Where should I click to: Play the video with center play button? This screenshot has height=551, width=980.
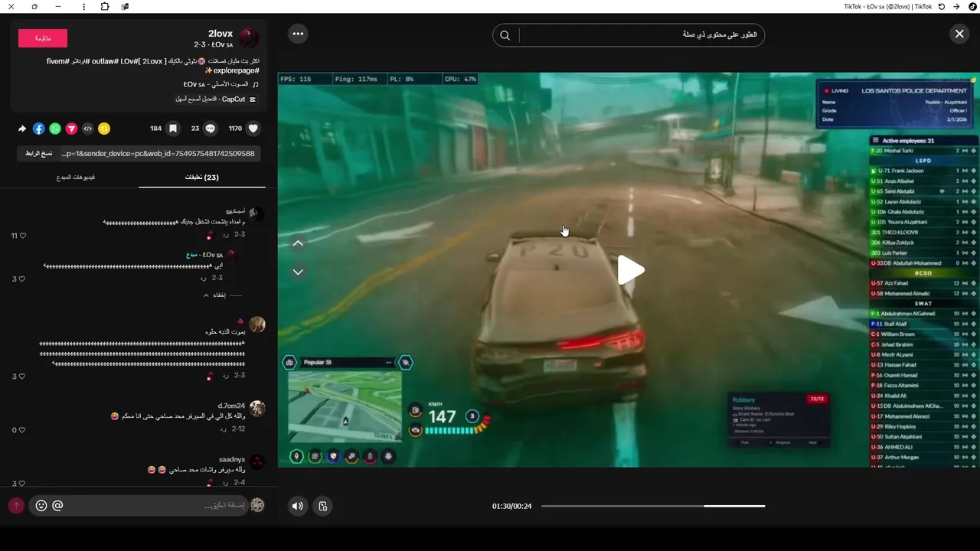(630, 270)
